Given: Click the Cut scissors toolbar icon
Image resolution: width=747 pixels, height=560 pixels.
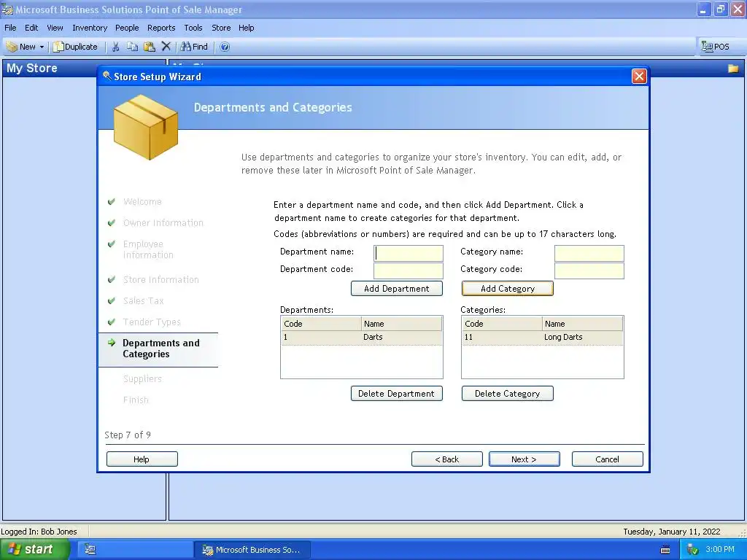Looking at the screenshot, I should [x=115, y=47].
